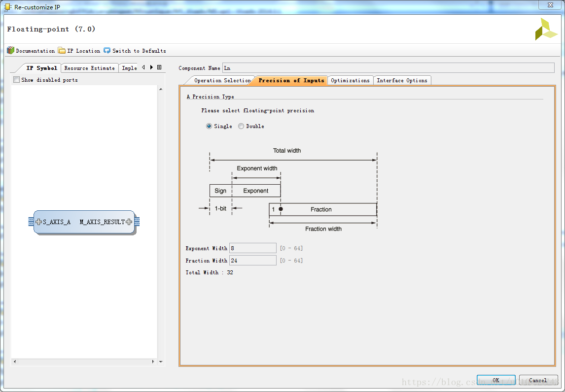
Task: Switch to the Resource Estimate tab
Action: (x=89, y=68)
